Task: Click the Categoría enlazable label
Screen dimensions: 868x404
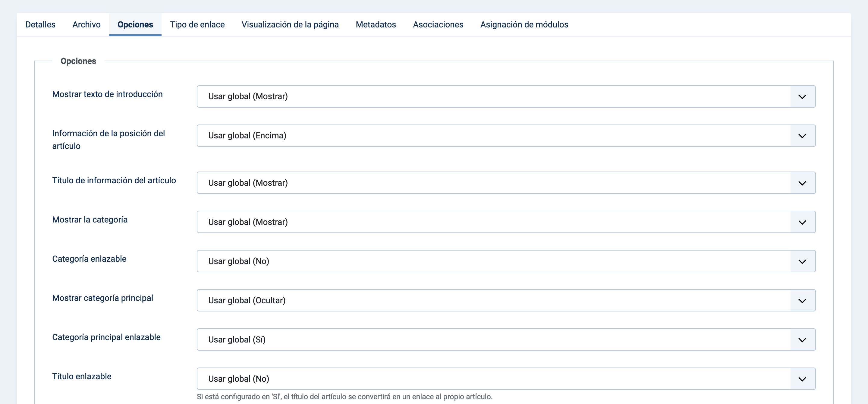Action: point(89,259)
